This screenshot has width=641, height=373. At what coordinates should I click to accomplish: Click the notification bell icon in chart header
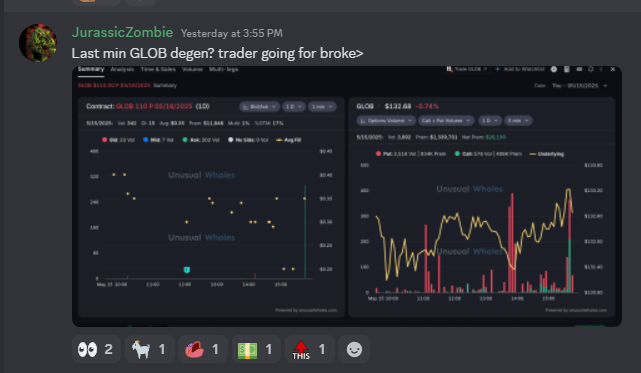click(x=591, y=69)
